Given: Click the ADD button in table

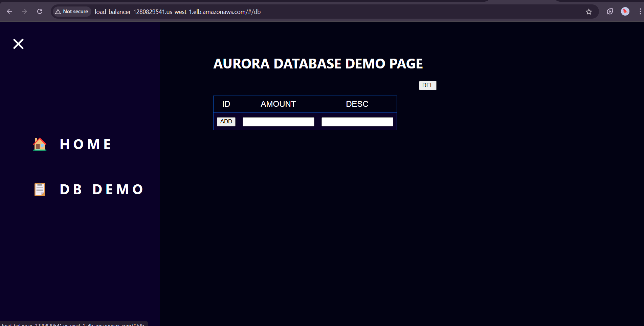Looking at the screenshot, I should tap(226, 122).
